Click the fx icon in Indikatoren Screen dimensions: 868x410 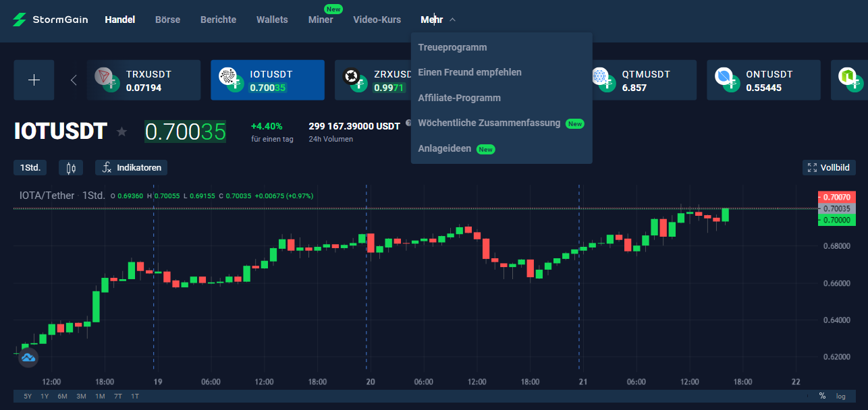(x=107, y=167)
